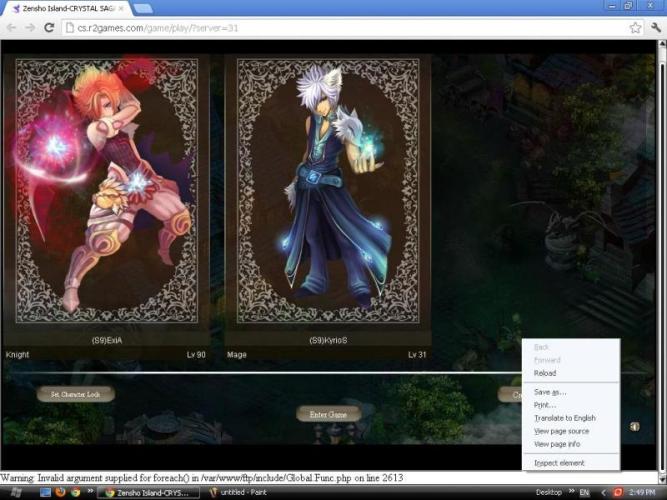Click the Set Character Lock button
This screenshot has width=667, height=500.
pos(76,394)
